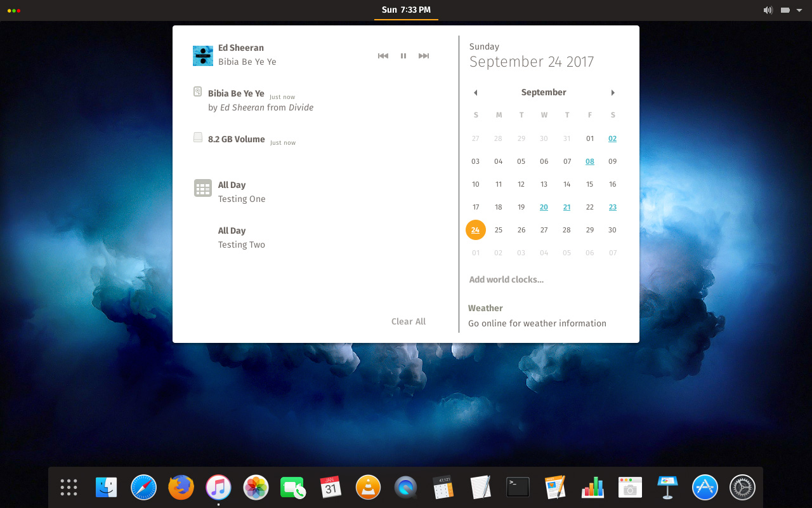
Task: Open Pages document icon in dock
Action: point(555,488)
